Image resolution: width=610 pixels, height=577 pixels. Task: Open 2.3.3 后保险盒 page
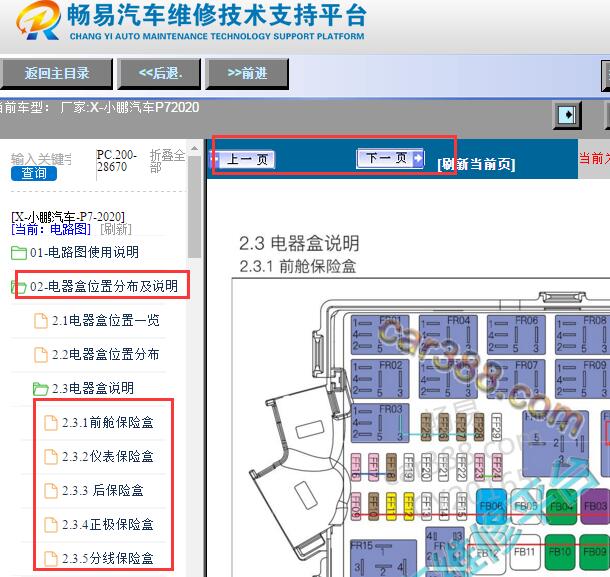103,490
